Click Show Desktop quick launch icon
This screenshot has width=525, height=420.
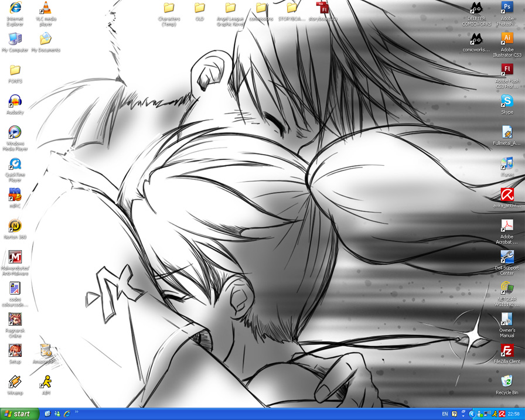coord(47,414)
